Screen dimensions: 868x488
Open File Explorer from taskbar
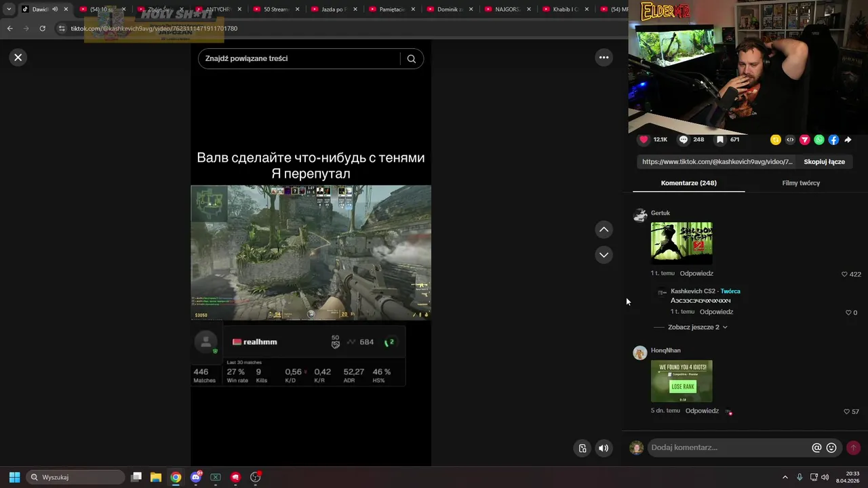coord(156,477)
